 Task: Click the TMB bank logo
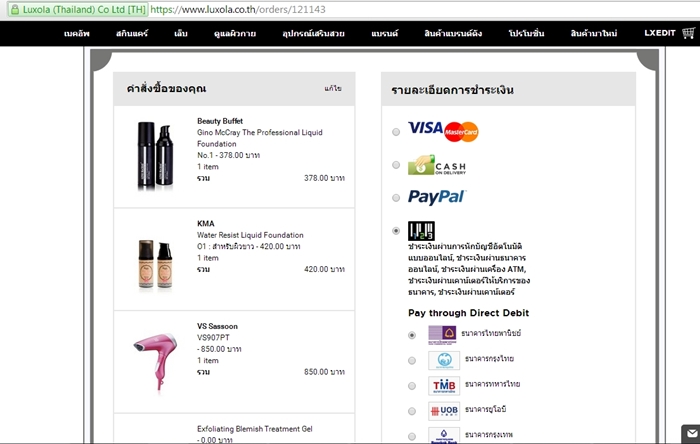click(444, 386)
